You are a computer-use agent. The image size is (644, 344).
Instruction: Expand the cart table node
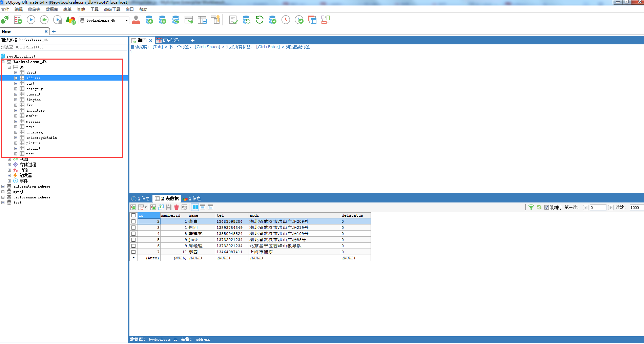(16, 84)
